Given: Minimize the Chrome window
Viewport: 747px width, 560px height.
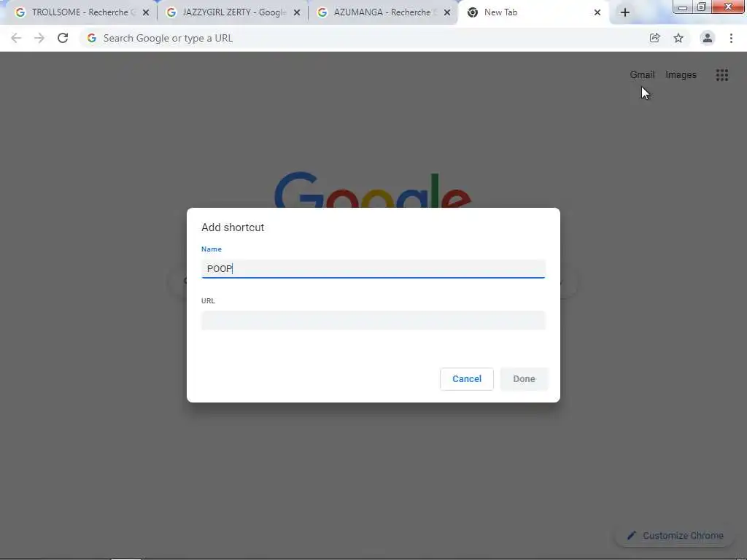Looking at the screenshot, I should 682,7.
